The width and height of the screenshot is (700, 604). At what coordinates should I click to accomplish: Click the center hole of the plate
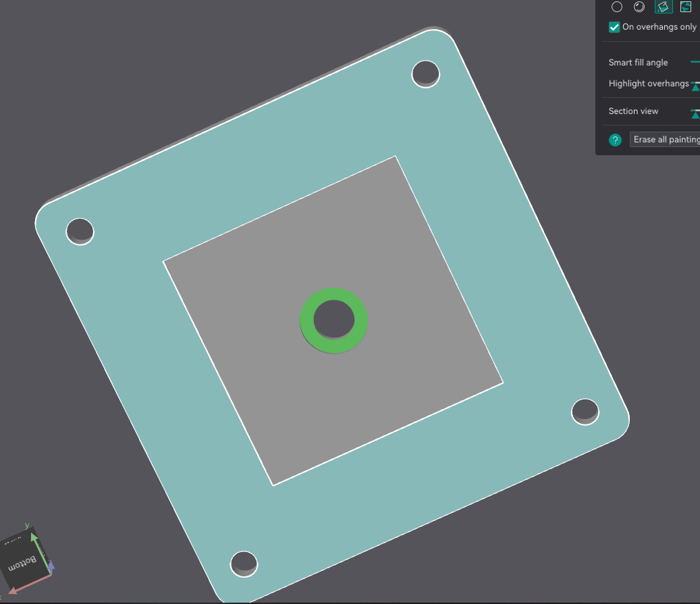tap(334, 319)
